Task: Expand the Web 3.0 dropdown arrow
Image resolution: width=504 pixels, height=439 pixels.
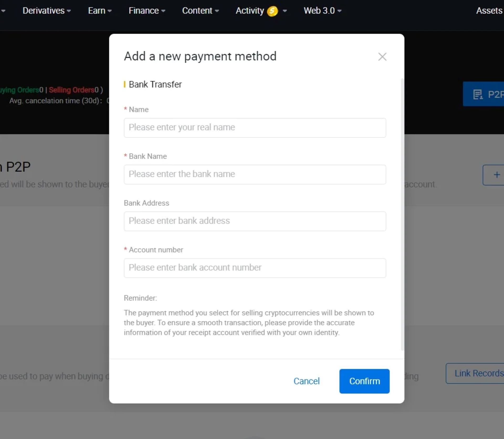Action: pos(339,11)
